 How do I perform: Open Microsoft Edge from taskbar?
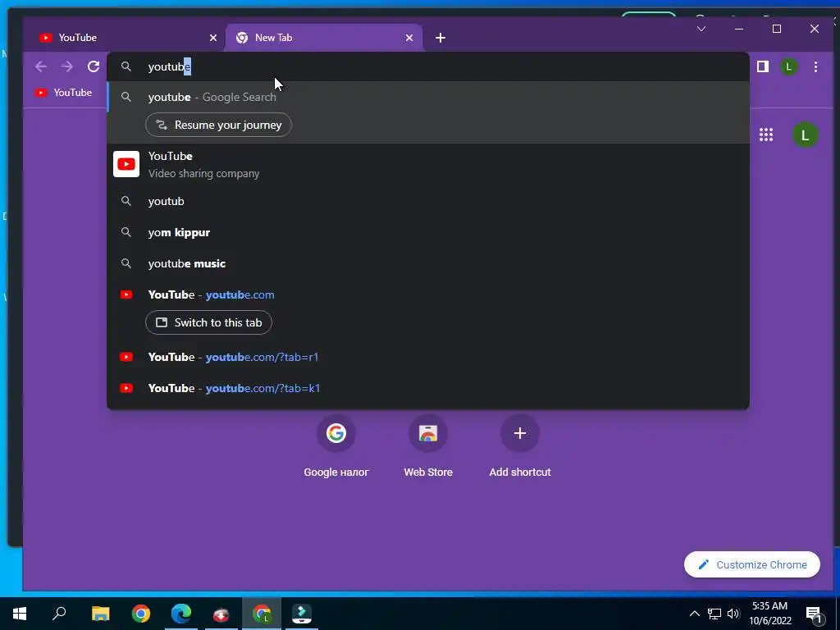click(x=181, y=614)
